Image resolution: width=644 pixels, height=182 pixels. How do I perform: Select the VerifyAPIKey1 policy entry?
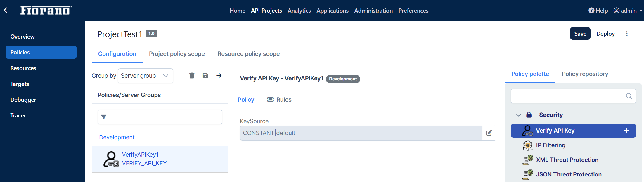[160, 159]
